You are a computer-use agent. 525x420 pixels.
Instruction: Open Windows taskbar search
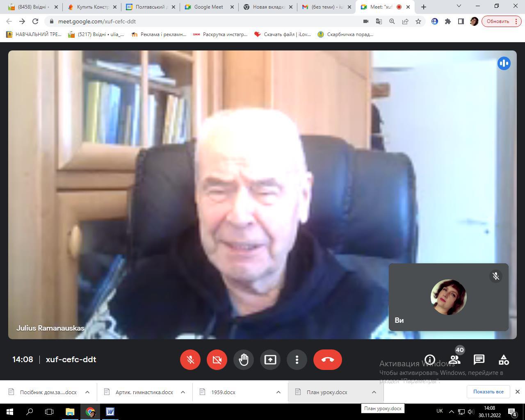[x=30, y=412]
